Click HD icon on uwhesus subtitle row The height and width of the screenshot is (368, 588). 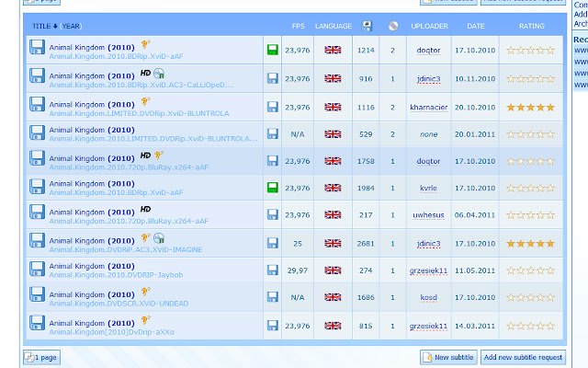pos(145,209)
